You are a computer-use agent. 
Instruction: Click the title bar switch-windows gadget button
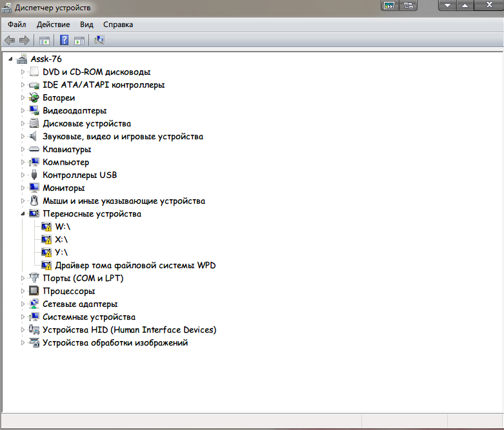coord(408,5)
